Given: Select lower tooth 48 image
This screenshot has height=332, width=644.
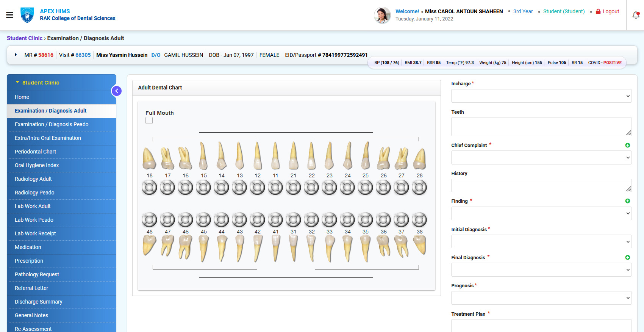Looking at the screenshot, I should point(149,245).
